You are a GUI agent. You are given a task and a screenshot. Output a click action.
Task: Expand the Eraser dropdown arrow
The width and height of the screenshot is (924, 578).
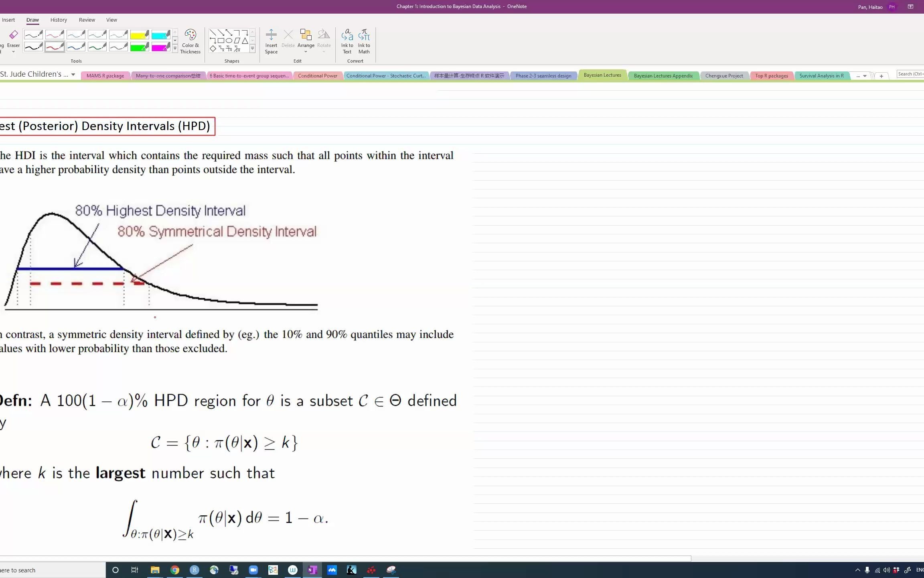coord(13,51)
